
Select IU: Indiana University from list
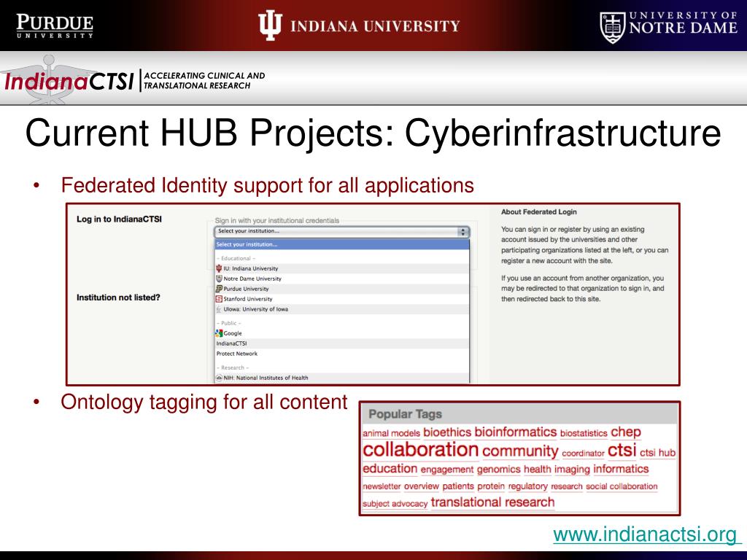click(341, 268)
